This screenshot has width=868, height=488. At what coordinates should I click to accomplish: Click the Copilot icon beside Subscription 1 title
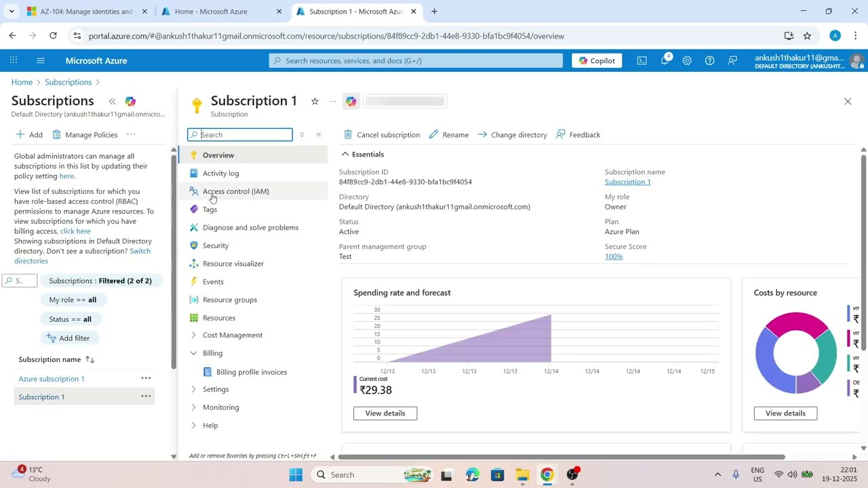tap(351, 101)
